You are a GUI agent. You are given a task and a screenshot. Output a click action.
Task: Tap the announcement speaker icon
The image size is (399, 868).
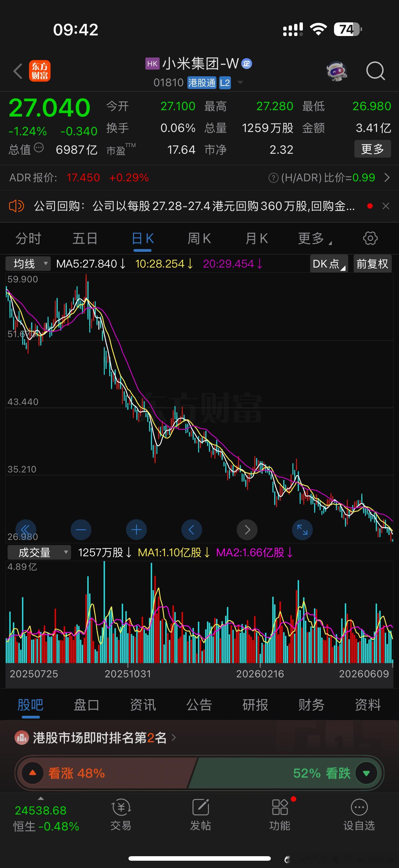coord(16,205)
